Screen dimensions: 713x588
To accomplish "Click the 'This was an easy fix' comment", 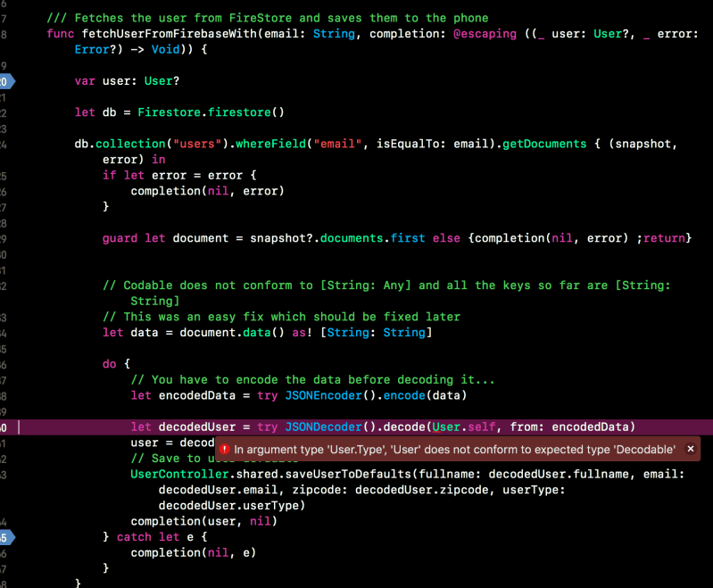I will click(281, 317).
